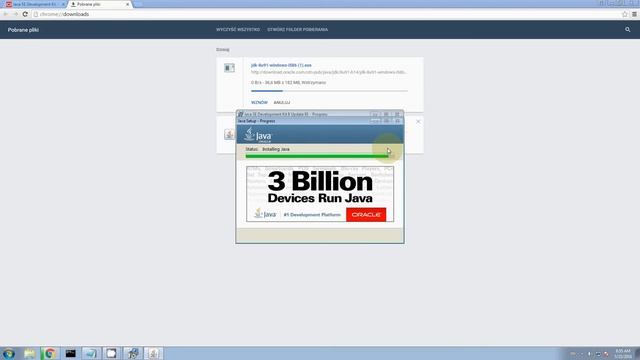The width and height of the screenshot is (640, 360).
Task: Open the Chrome hamburger menu
Action: 634,14
